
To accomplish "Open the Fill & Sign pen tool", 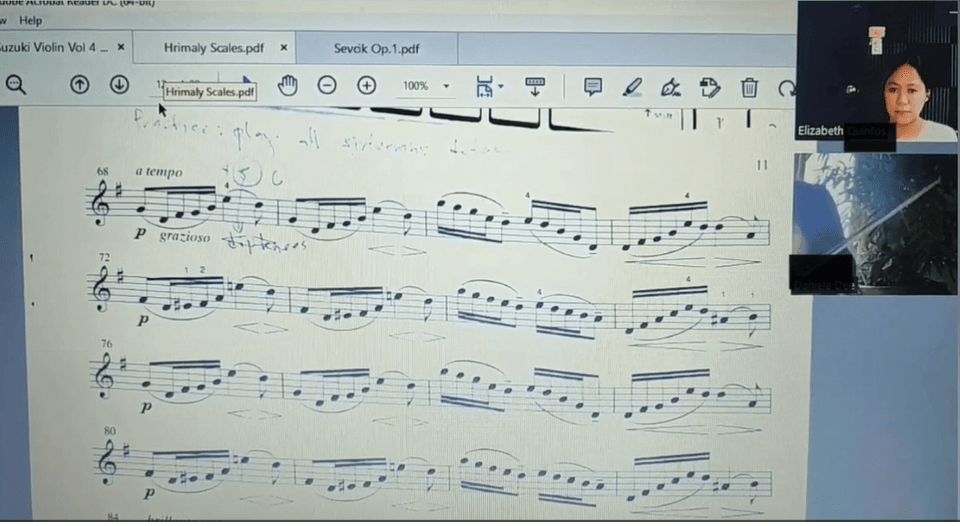I will point(671,87).
